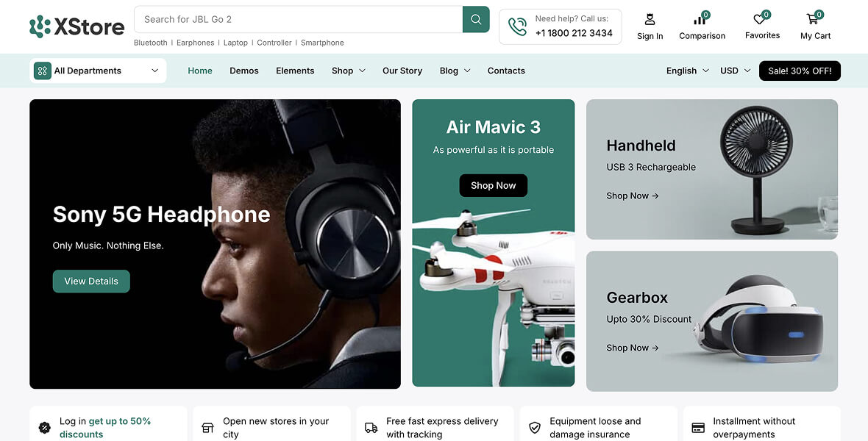
Task: Click View Details on Sony headphone banner
Action: pyautogui.click(x=91, y=281)
